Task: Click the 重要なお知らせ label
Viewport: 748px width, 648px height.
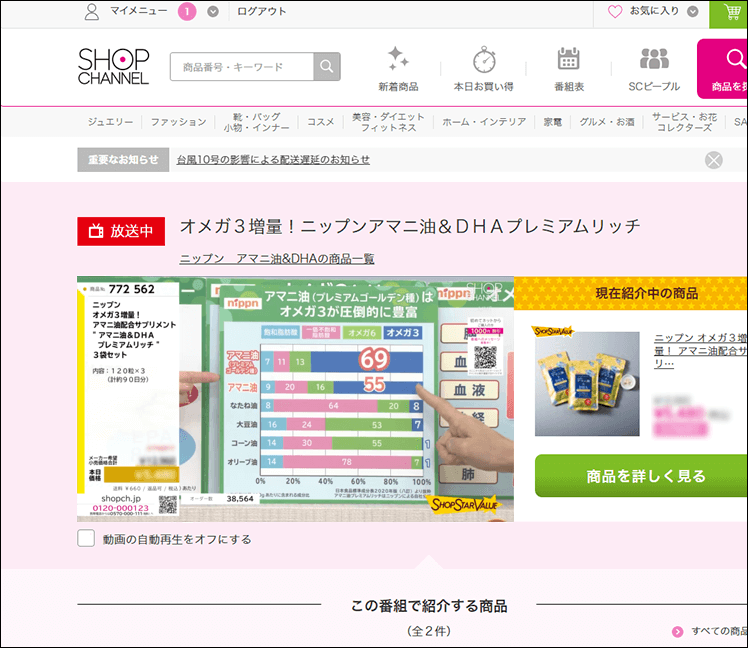Action: (123, 159)
